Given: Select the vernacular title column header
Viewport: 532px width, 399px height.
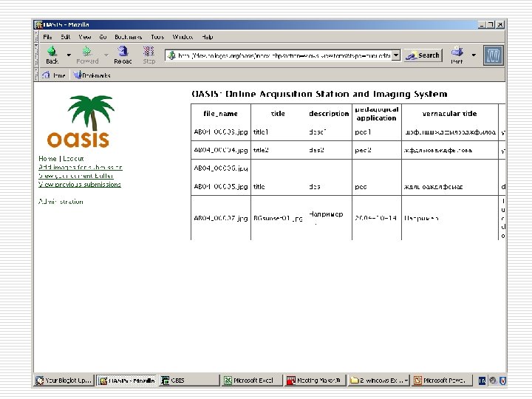Looking at the screenshot, I should point(449,114).
